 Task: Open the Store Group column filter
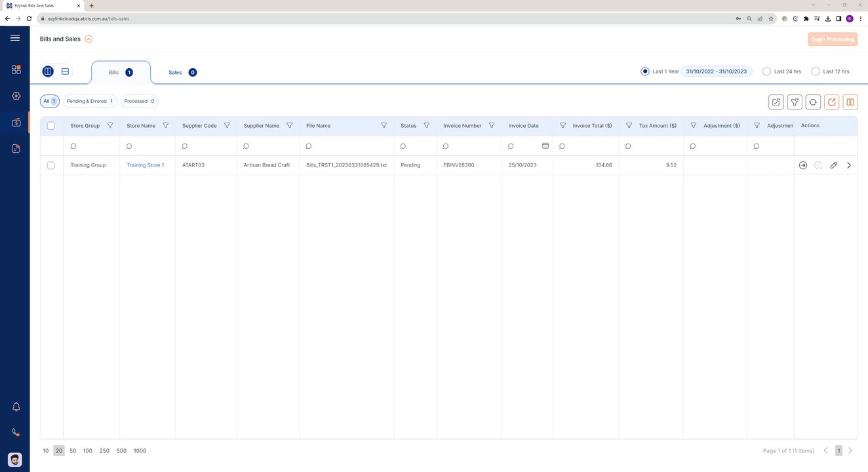point(110,125)
